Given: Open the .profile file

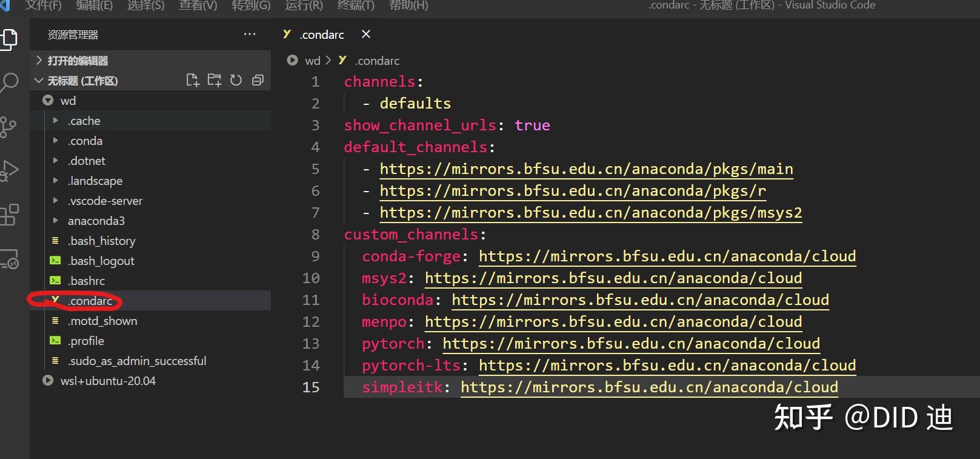Looking at the screenshot, I should point(150,341).
